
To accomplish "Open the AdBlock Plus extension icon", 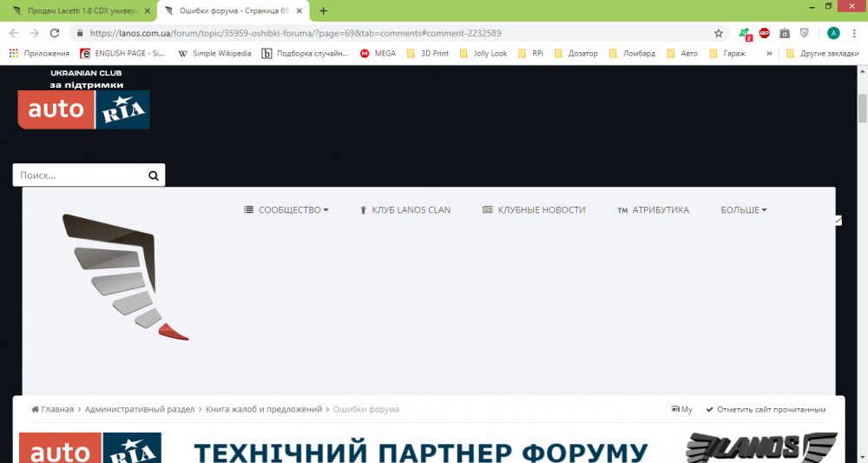I will tap(765, 33).
